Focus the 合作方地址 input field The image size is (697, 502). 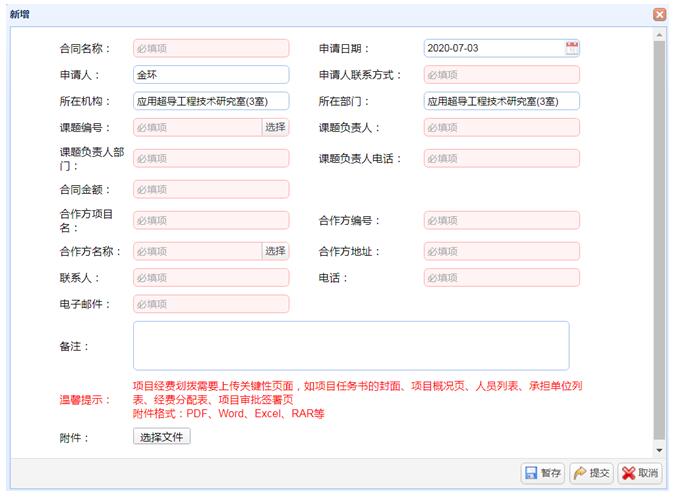(x=502, y=251)
